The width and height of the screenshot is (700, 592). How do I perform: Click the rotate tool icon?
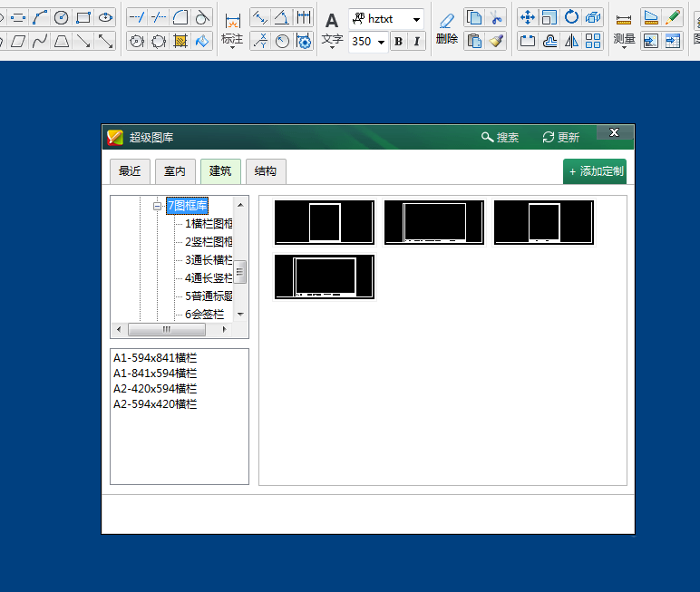[571, 18]
